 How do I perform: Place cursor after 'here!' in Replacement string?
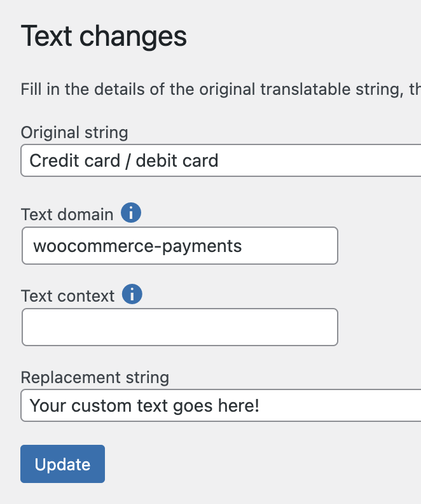click(x=259, y=405)
